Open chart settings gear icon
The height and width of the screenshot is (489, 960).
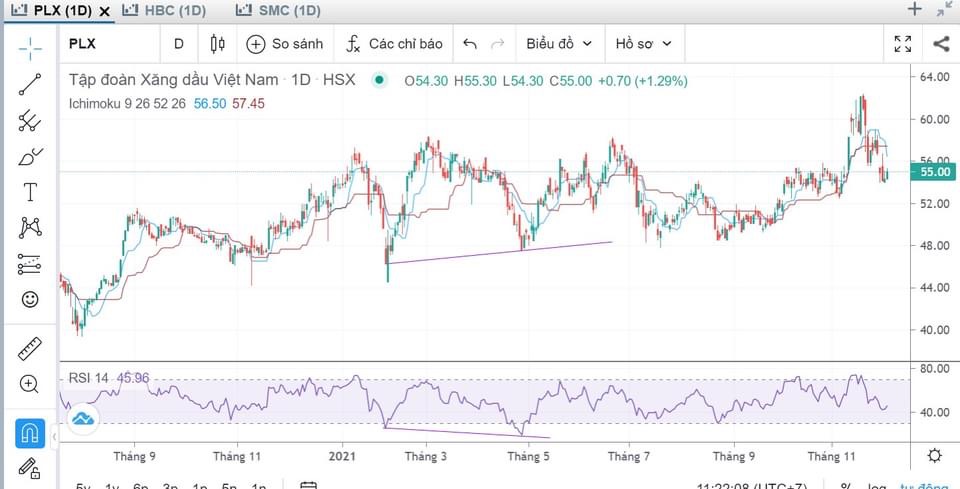tap(934, 456)
